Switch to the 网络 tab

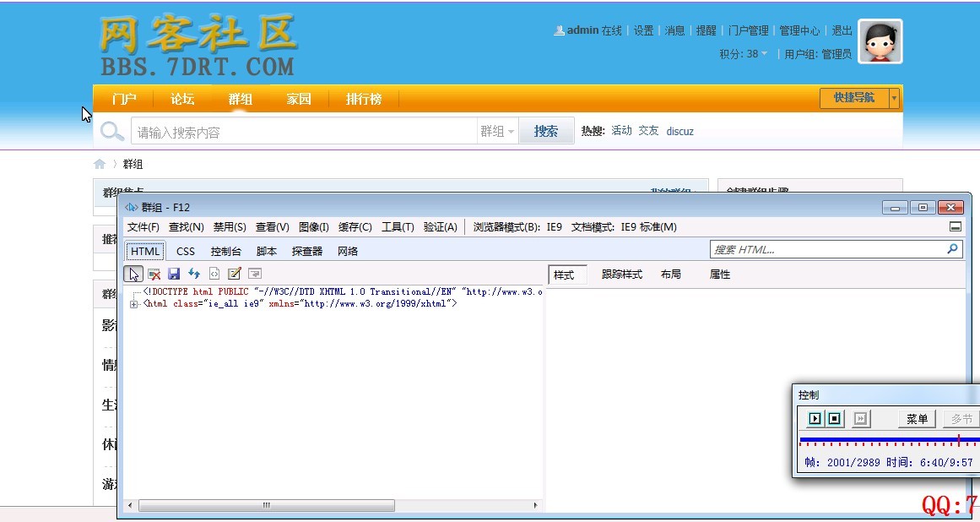click(348, 252)
